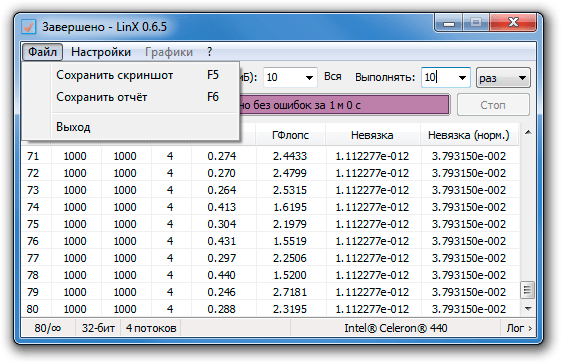Minimize the LinX window
The height and width of the screenshot is (364, 562).
[449, 24]
